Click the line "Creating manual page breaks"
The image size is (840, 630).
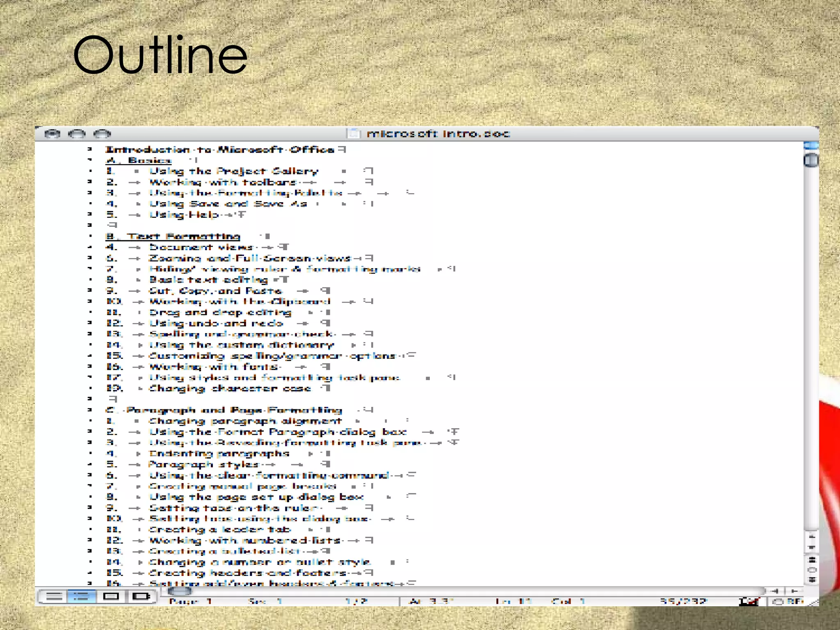click(242, 486)
